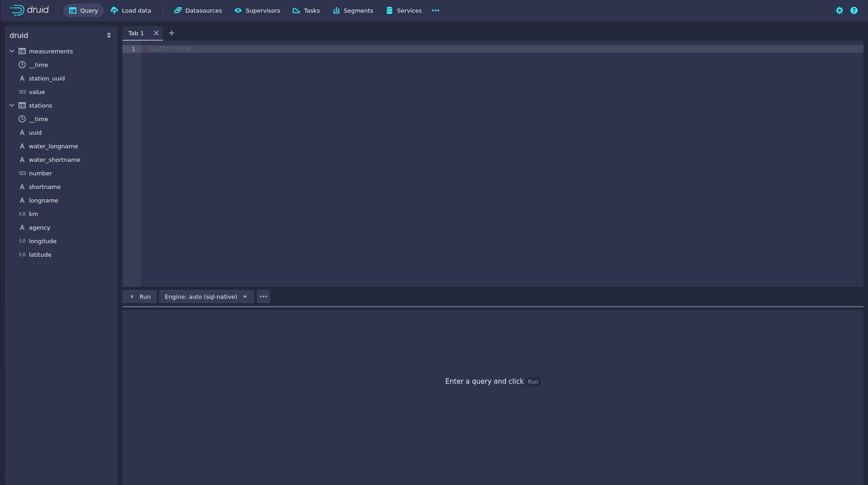Close Tab 1
This screenshot has height=485, width=868.
click(x=156, y=33)
